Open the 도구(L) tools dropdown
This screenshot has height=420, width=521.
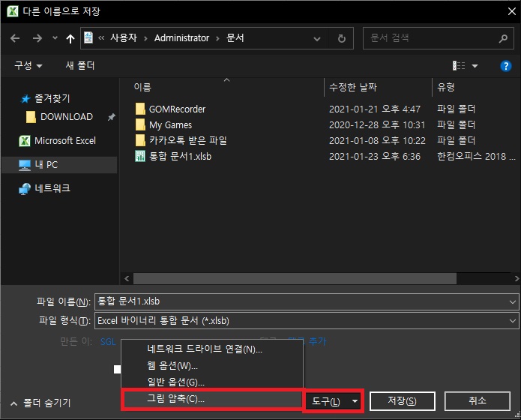pyautogui.click(x=334, y=401)
